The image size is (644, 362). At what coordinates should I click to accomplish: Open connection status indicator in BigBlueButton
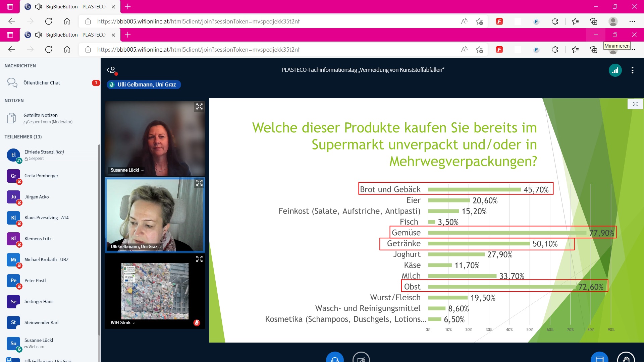615,70
